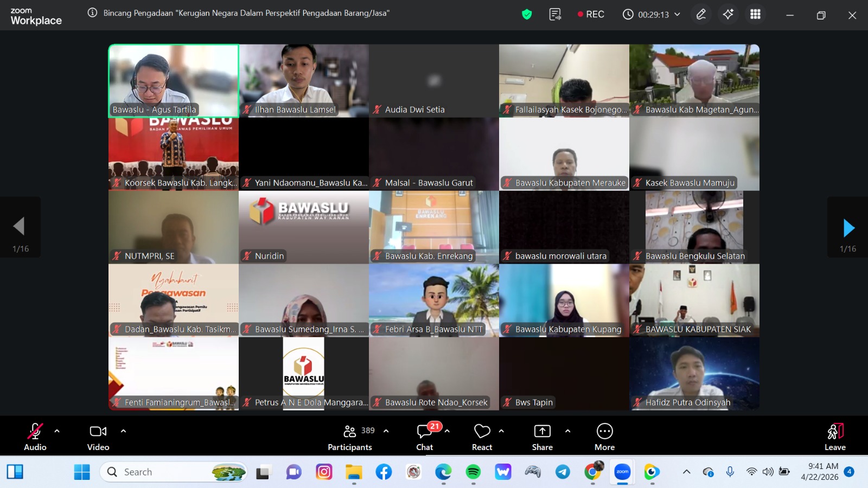
Task: Open the meeting notes/transcript icon
Action: (x=555, y=15)
